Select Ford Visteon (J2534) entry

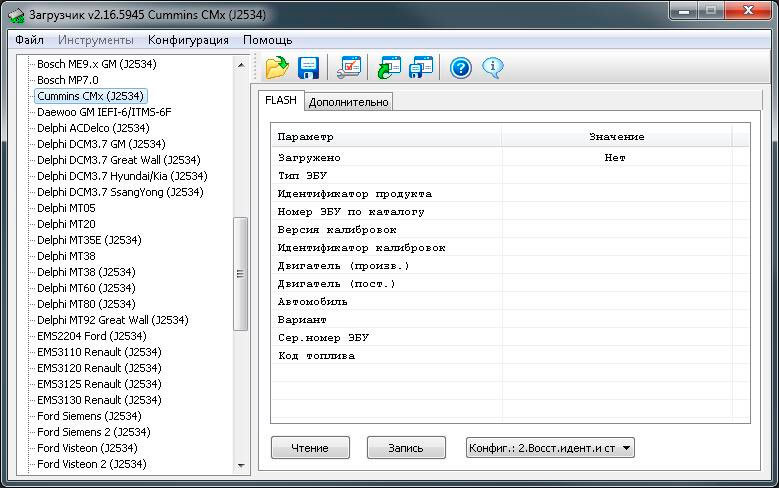click(x=87, y=448)
